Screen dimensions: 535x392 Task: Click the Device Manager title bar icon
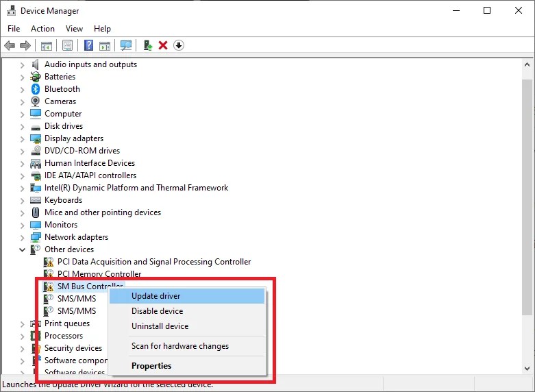pyautogui.click(x=11, y=10)
